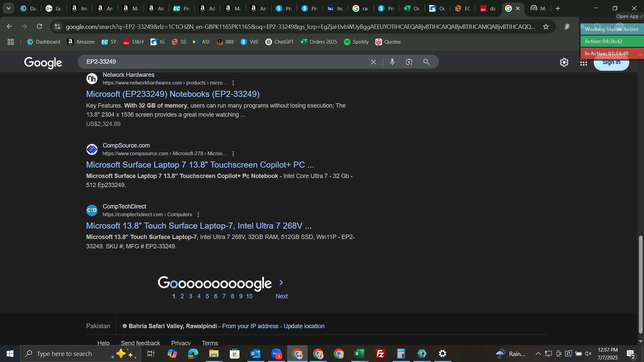Click the Sign in button
This screenshot has width=644, height=362.
[x=611, y=62]
